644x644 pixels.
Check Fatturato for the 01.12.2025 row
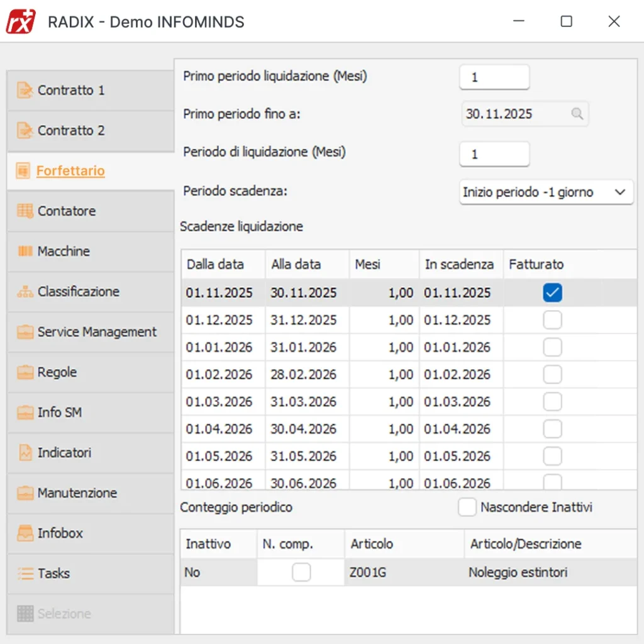tap(552, 320)
